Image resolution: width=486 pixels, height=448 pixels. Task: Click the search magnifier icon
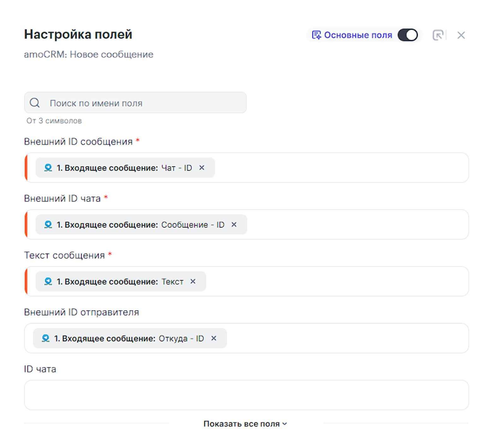[x=35, y=103]
